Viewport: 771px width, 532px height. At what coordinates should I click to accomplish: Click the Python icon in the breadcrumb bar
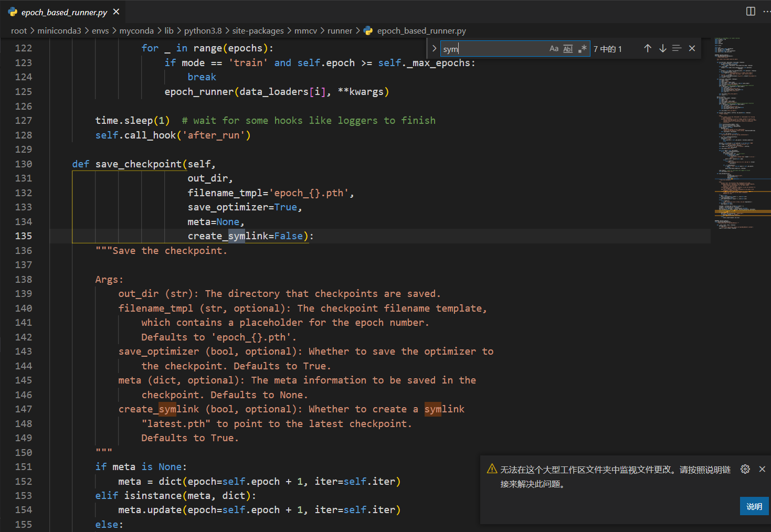(x=368, y=30)
